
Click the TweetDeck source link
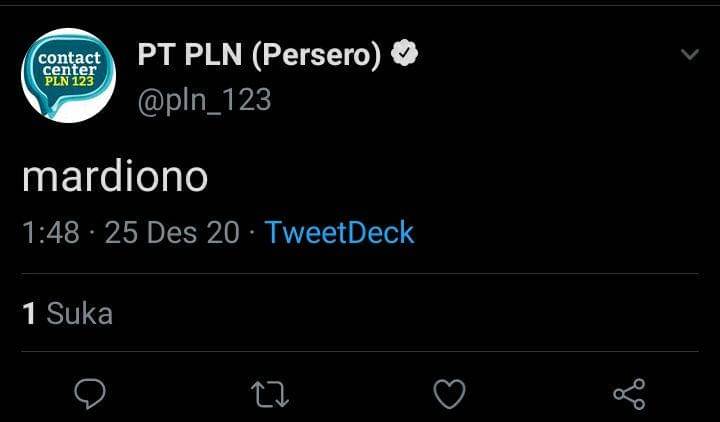click(339, 233)
